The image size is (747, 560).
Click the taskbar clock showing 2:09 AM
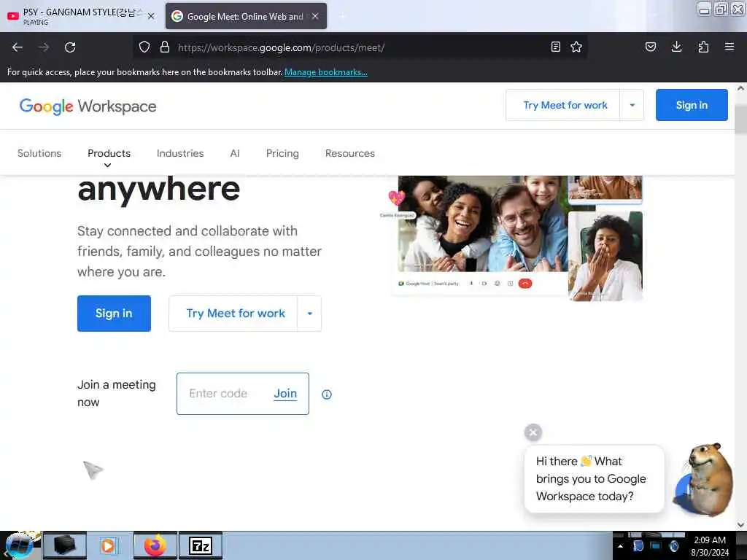tap(710, 545)
